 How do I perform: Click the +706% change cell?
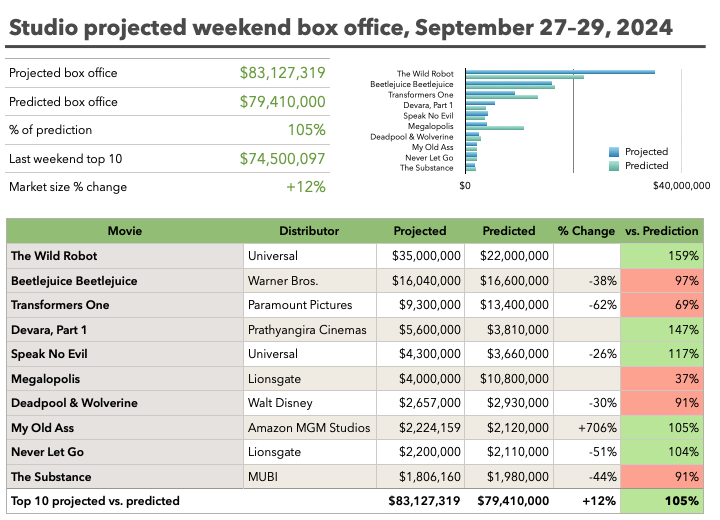(x=587, y=428)
